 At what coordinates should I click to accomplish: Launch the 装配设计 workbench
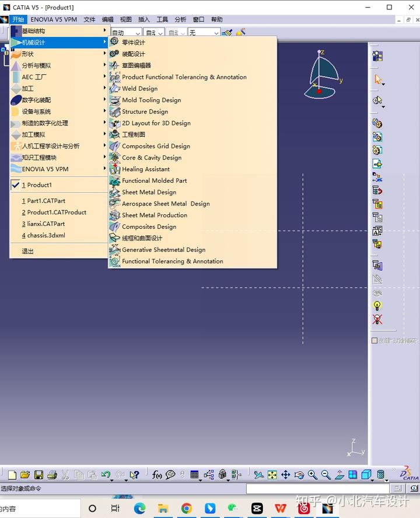192,54
